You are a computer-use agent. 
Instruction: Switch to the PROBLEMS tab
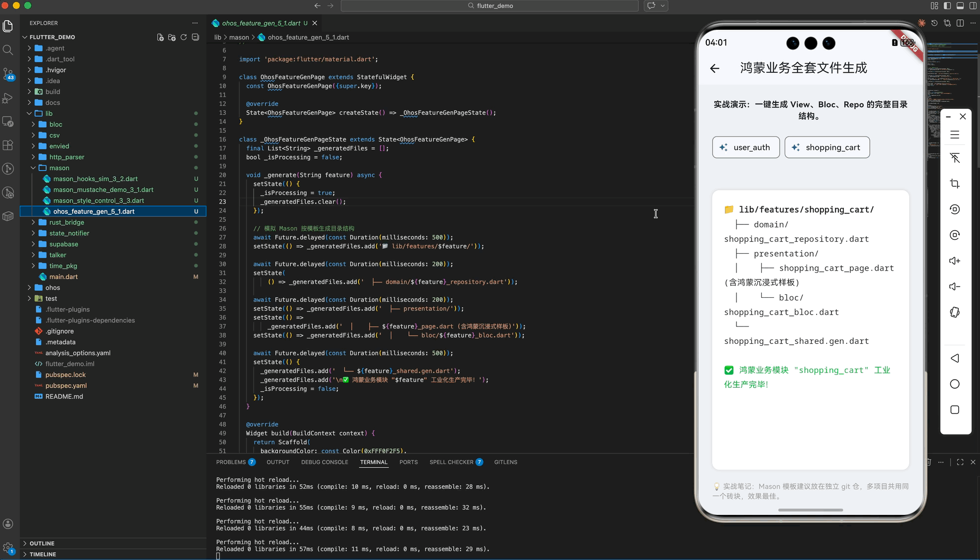click(x=231, y=462)
